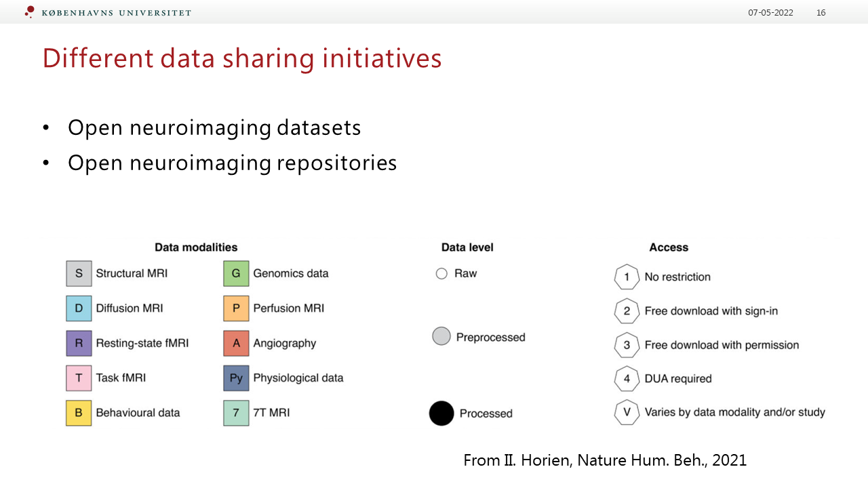
Task: Select the orange 'P' Perfusion MRI icon
Action: point(236,308)
